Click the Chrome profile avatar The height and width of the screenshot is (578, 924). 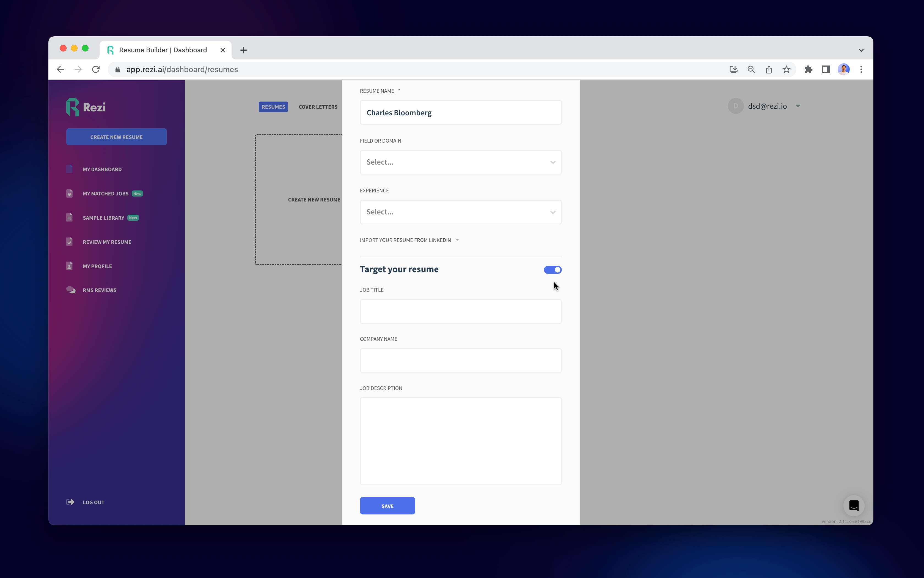843,69
